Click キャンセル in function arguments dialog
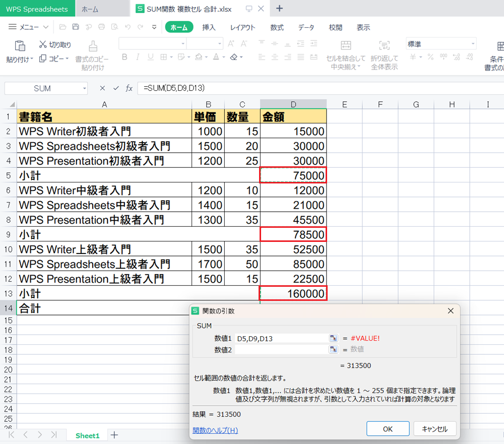 pos(434,428)
